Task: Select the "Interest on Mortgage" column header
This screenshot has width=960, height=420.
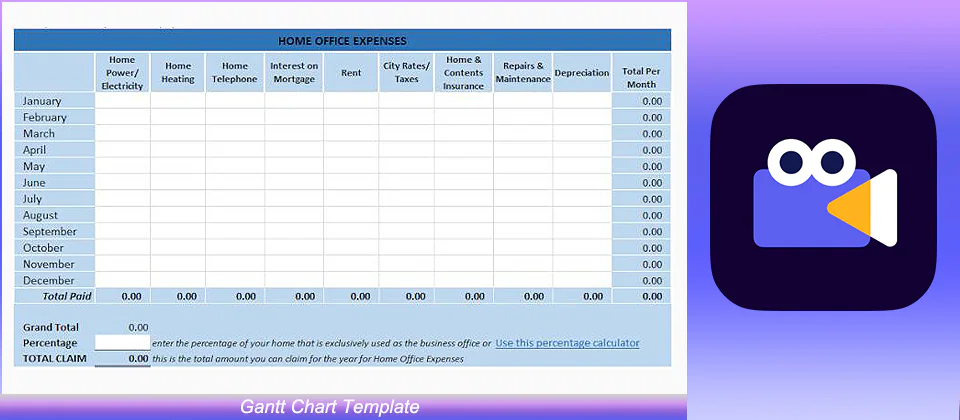Action: click(x=294, y=73)
